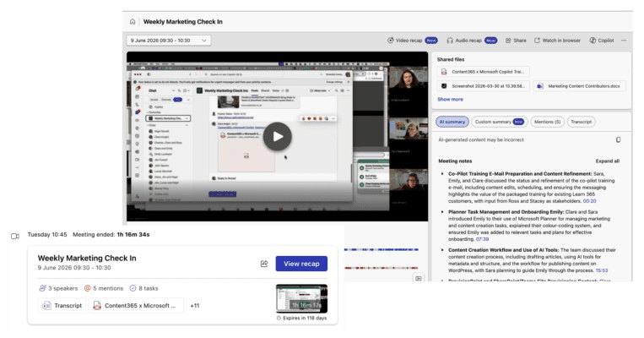
Task: Click the 3 speakers indicator
Action: click(58, 288)
